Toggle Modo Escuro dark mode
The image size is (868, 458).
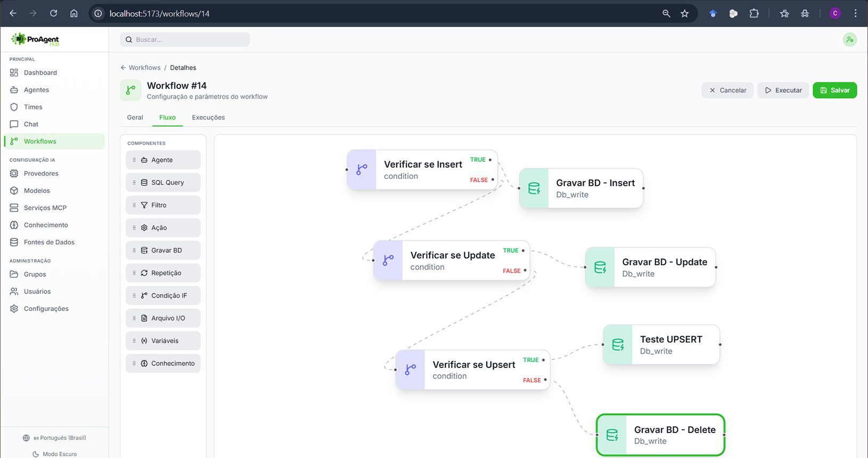54,454
